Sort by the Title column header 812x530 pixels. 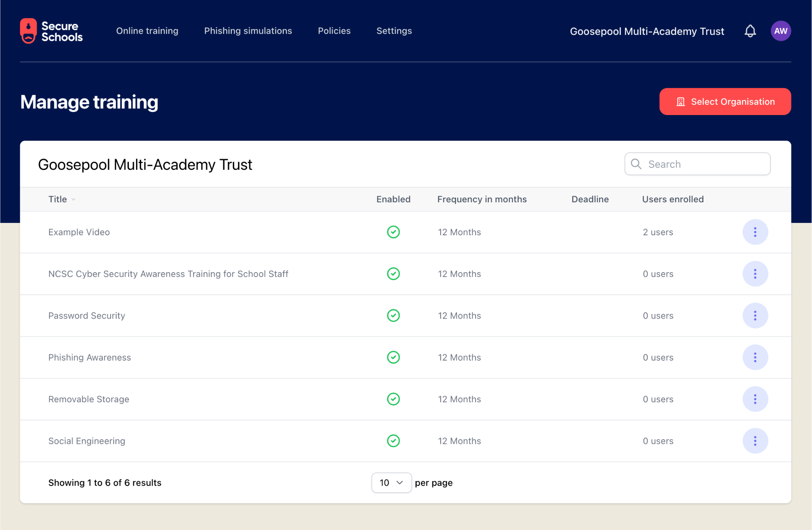62,199
